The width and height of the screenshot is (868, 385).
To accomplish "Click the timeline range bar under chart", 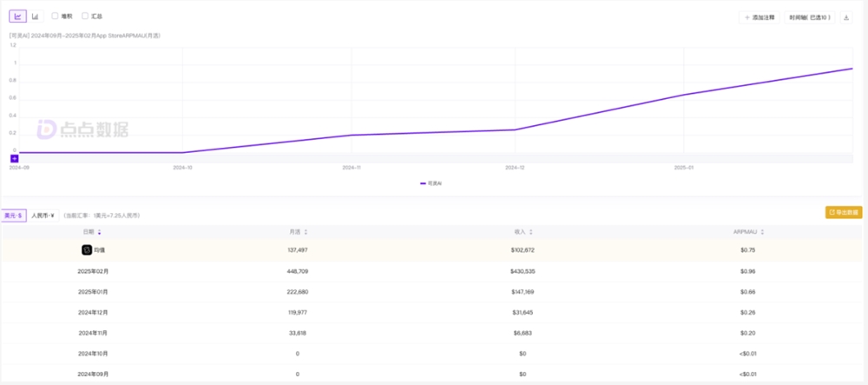I will tap(435, 158).
